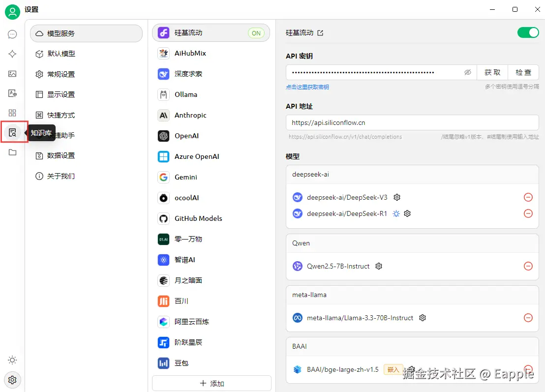Remove deepseek-ai/DeepSeek-R1 model
This screenshot has height=392, width=545.
pos(528,213)
